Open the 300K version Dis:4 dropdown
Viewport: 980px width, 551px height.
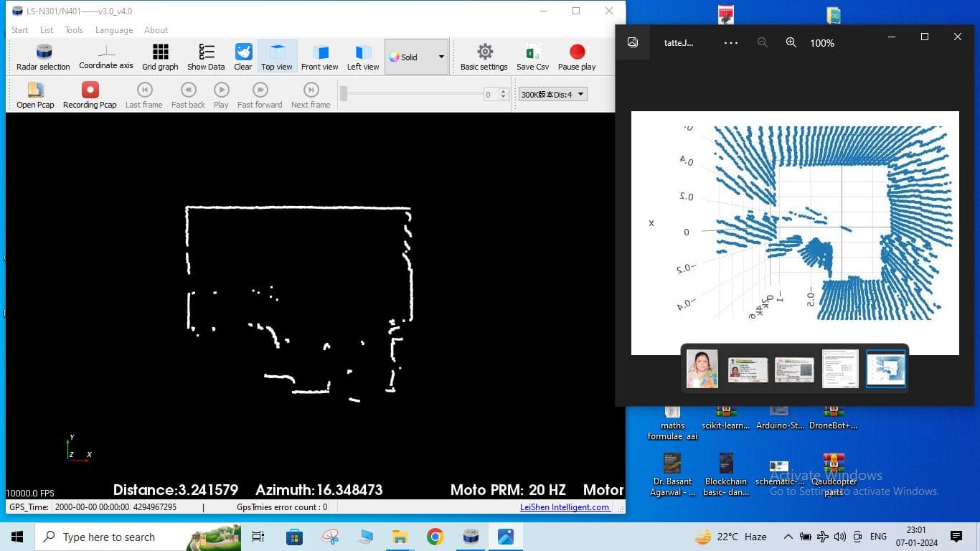553,94
